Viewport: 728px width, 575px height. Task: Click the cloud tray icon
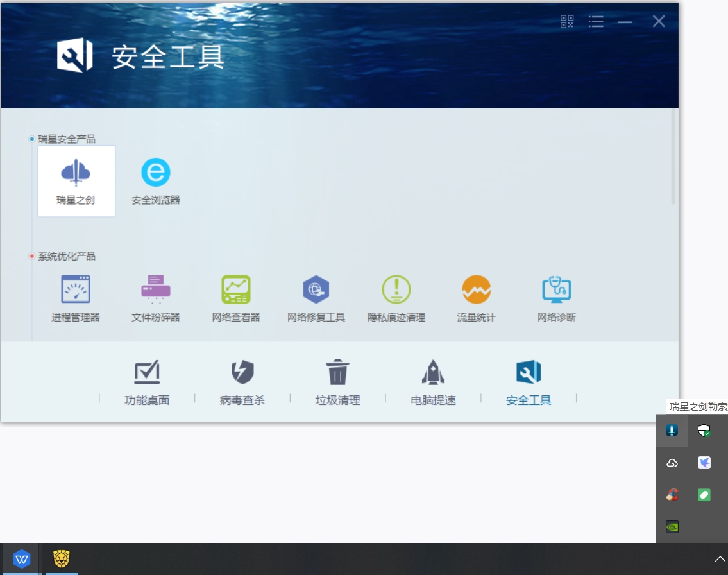672,463
